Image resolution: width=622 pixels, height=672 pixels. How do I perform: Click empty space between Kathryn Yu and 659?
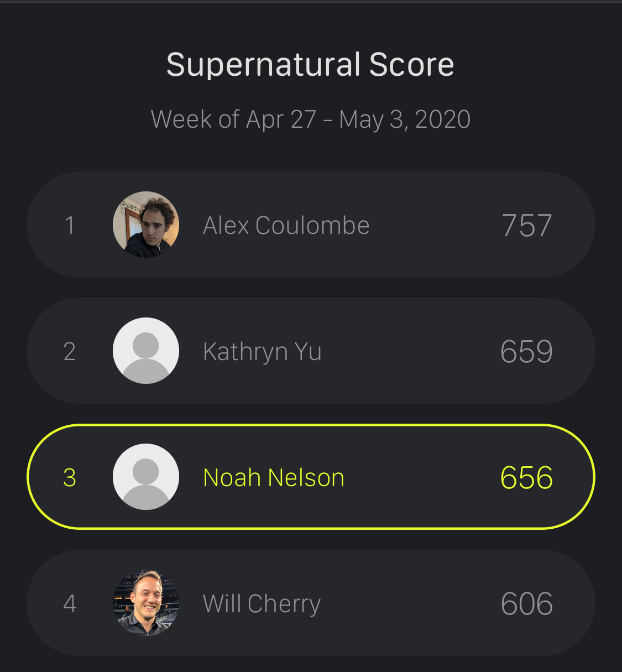pos(409,352)
